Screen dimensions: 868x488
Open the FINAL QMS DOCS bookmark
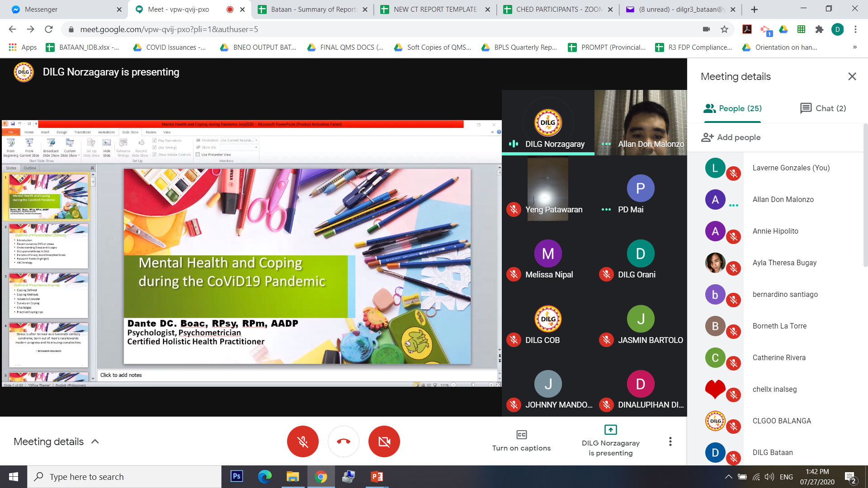[345, 47]
